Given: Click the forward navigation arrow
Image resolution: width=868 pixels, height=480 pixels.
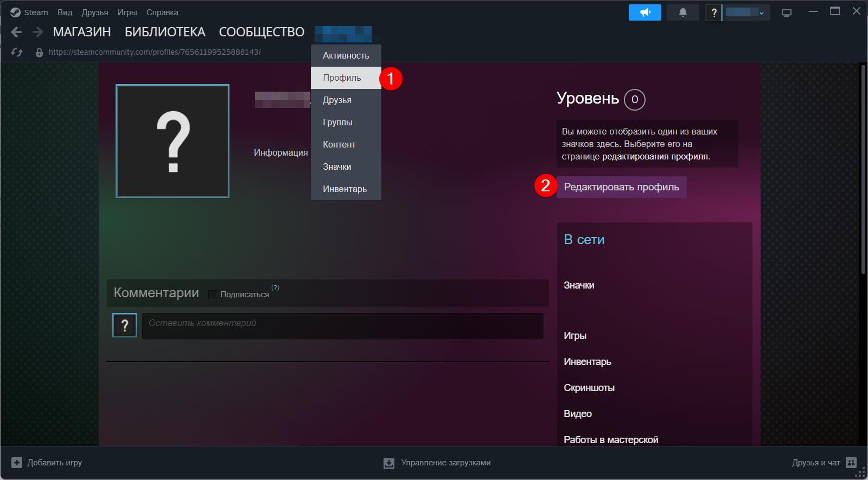Looking at the screenshot, I should click(37, 32).
